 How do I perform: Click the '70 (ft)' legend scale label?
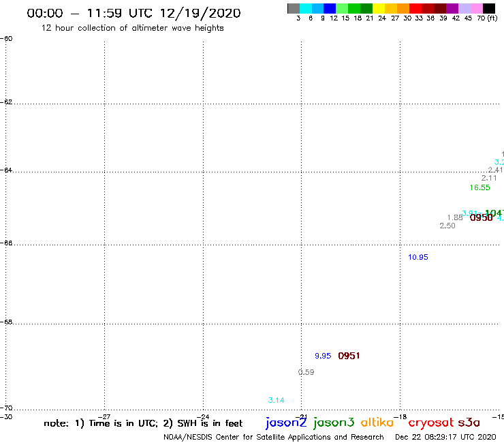(487, 18)
